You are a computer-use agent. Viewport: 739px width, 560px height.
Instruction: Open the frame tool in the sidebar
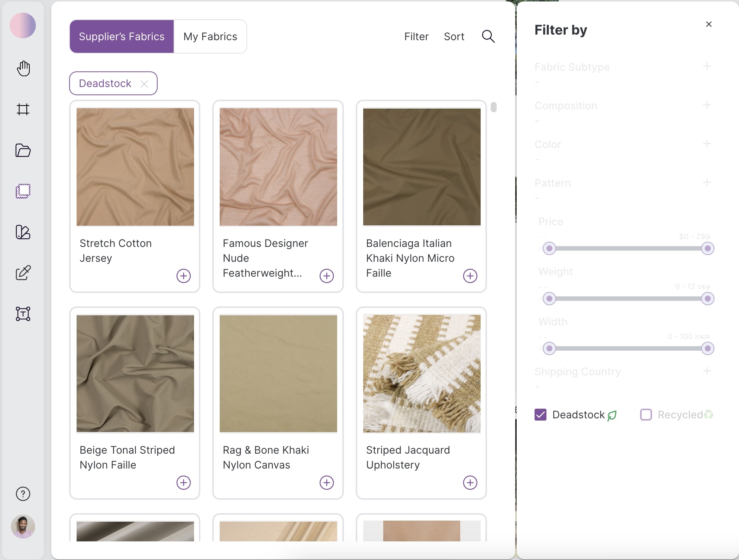23,109
